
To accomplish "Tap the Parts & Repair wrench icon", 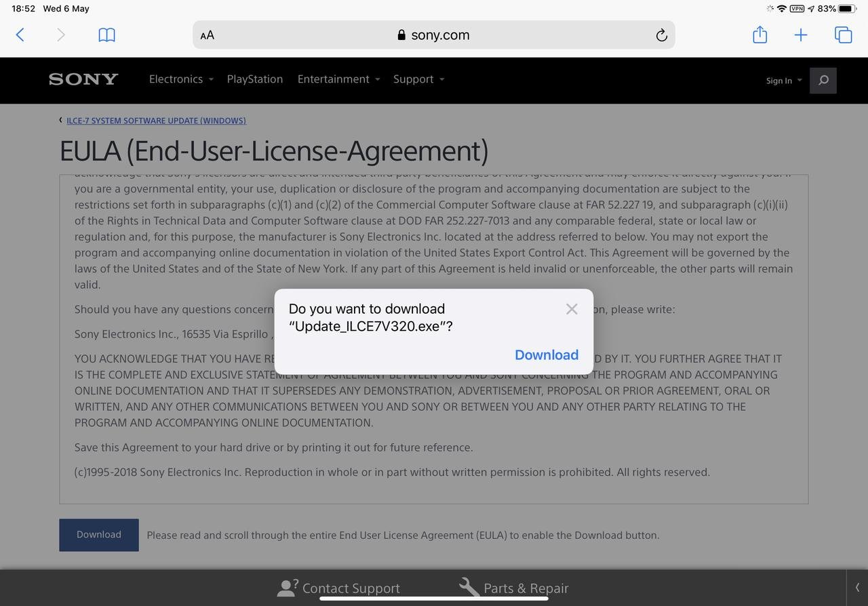I will click(x=469, y=588).
